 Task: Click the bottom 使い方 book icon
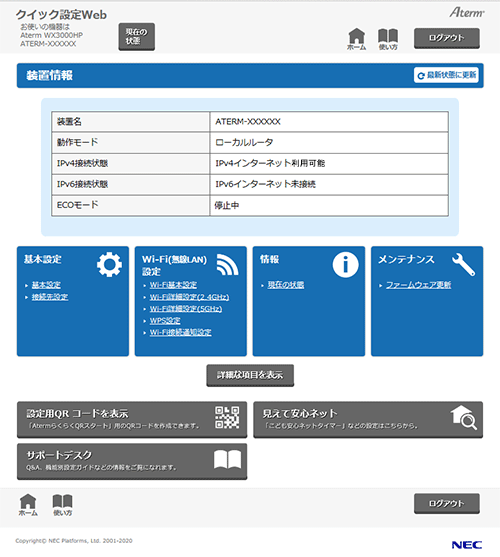coord(62,505)
